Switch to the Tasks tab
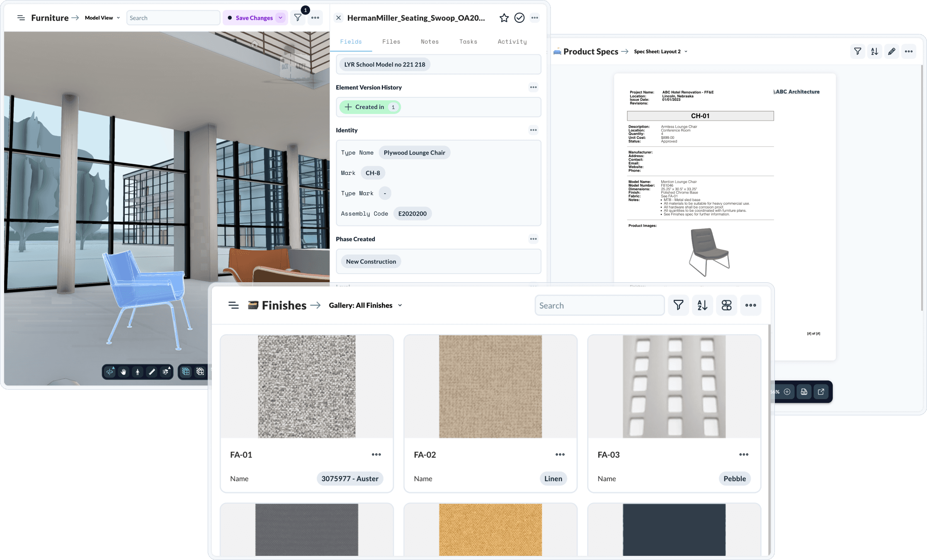Image resolution: width=927 pixels, height=560 pixels. click(x=468, y=41)
